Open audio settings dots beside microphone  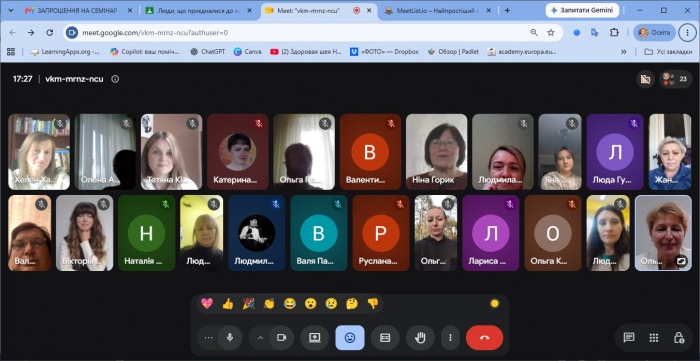point(208,338)
